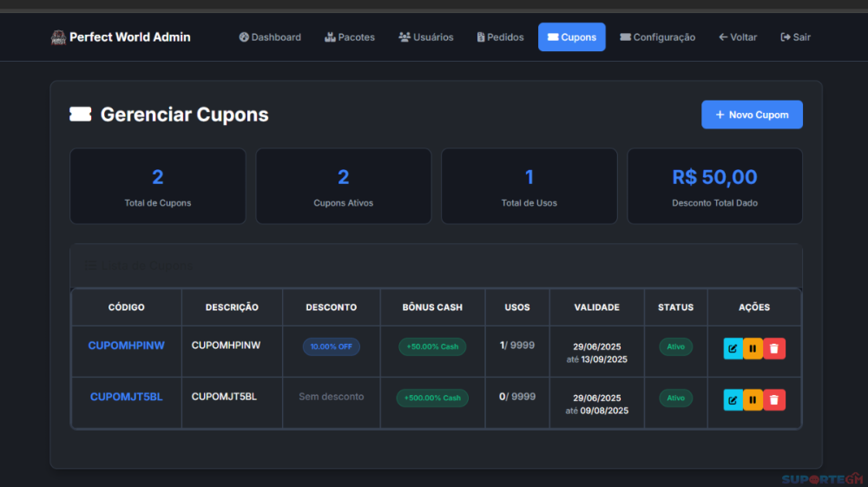Click the CUPOMHPINW code link
This screenshot has height=487, width=868.
[x=126, y=346]
